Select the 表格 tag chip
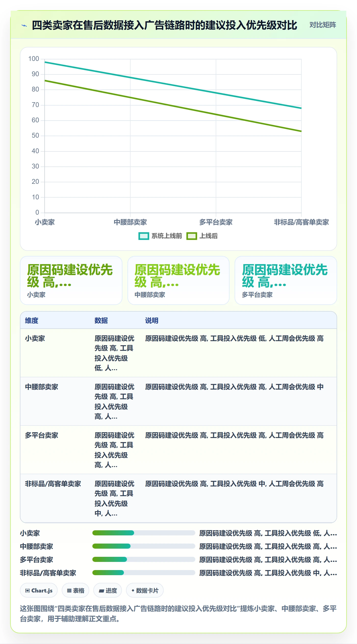 click(75, 590)
